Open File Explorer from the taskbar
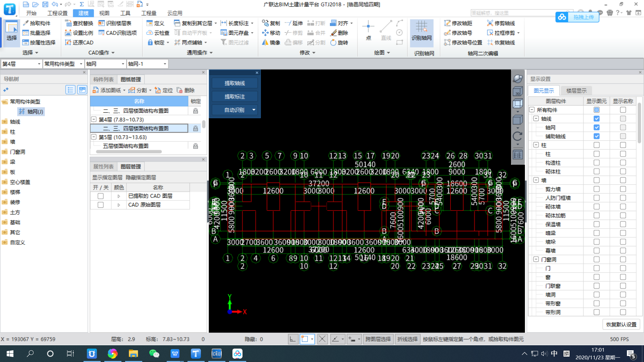Viewport: 644px width, 362px height. pos(133,354)
